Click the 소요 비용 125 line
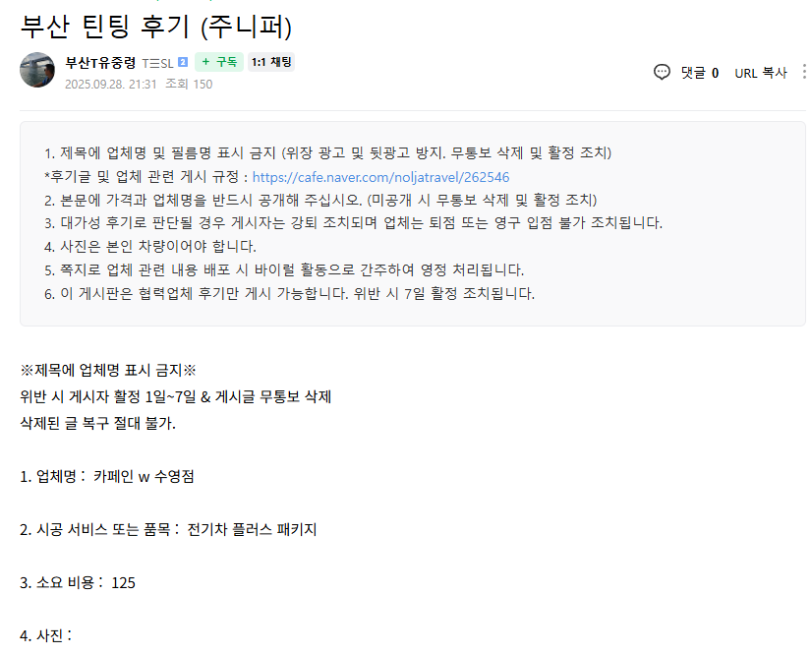The image size is (812, 655). [x=78, y=582]
